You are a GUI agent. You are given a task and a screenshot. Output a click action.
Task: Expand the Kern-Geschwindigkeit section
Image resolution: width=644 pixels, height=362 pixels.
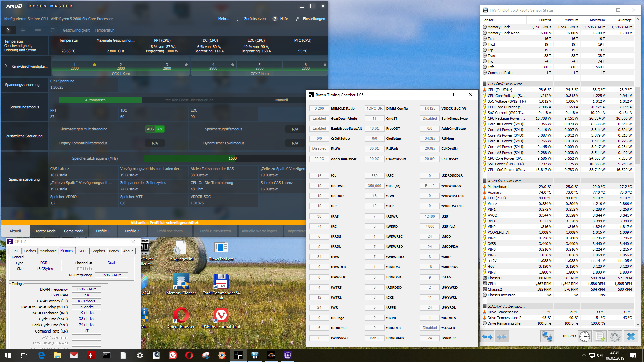point(6,66)
